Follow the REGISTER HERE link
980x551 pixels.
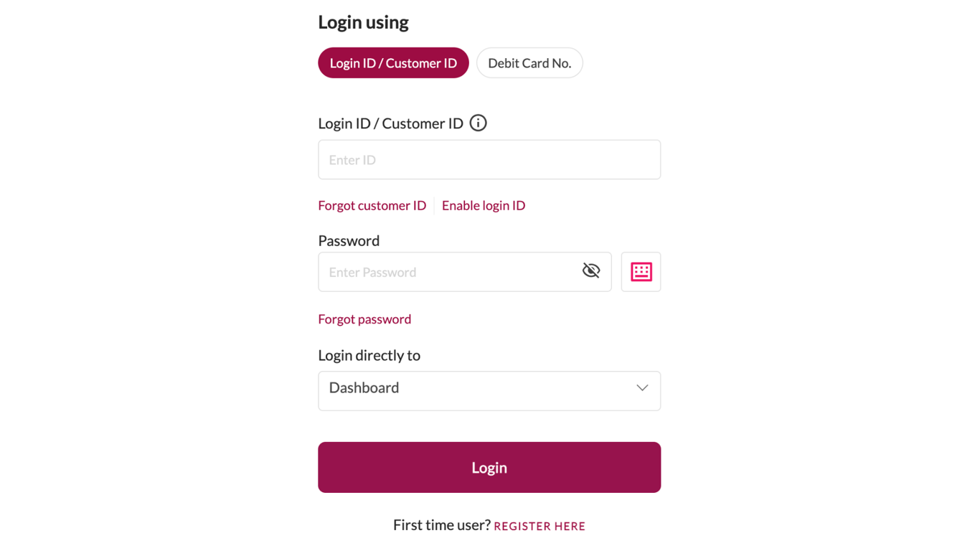pos(540,526)
